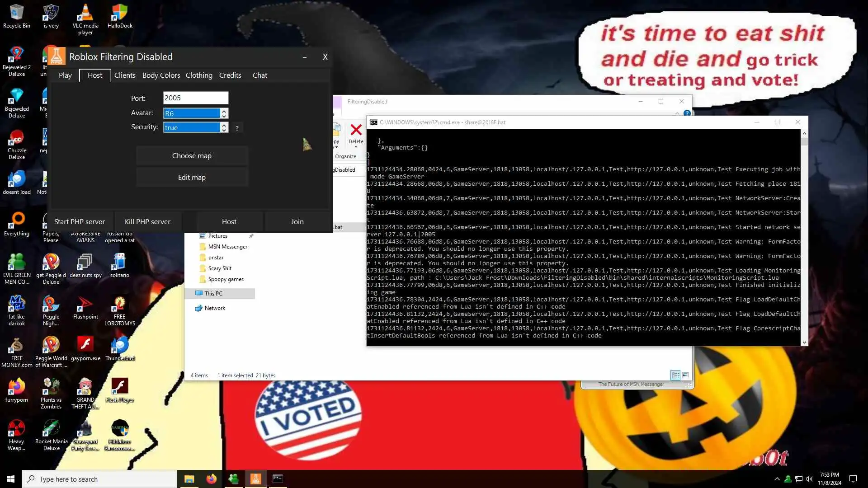Image resolution: width=868 pixels, height=488 pixels.
Task: Click the Delete icon in File Explorer ribbon
Action: pyautogui.click(x=356, y=131)
